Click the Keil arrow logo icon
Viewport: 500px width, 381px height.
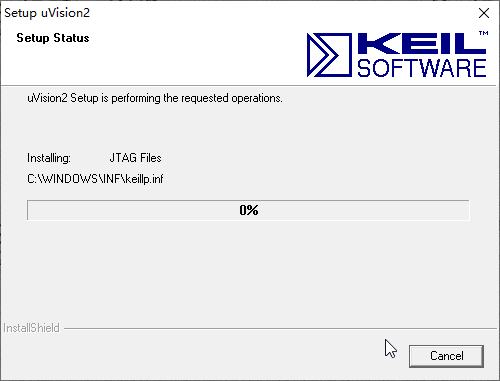pyautogui.click(x=329, y=55)
